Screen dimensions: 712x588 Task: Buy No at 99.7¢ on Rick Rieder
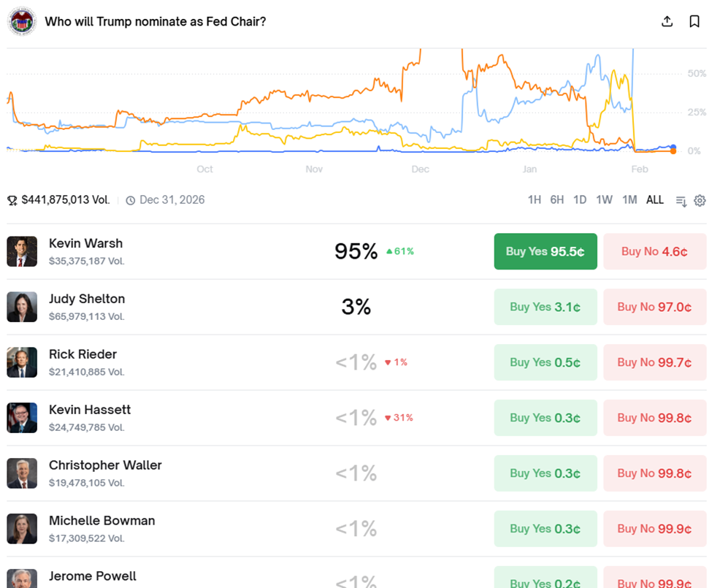(654, 362)
